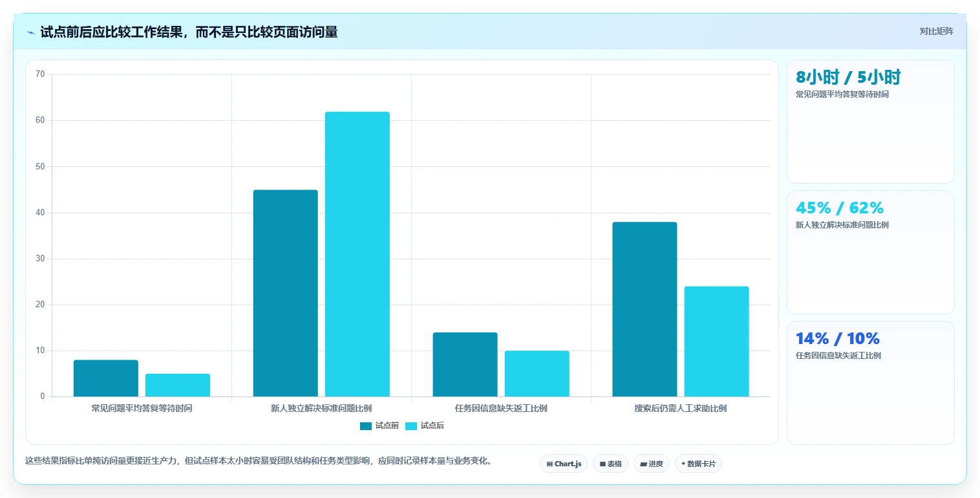Click the 试点后 legend text label
Screen dimensions: 980x498
click(x=432, y=426)
